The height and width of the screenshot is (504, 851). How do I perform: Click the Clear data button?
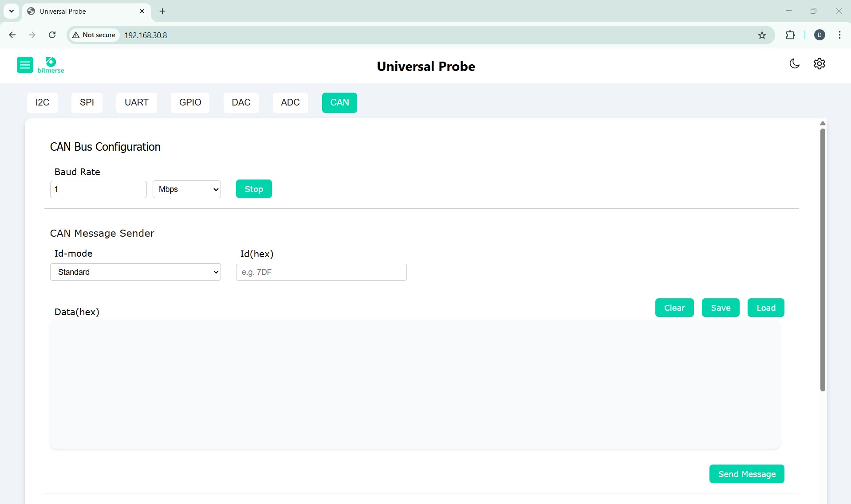point(674,308)
